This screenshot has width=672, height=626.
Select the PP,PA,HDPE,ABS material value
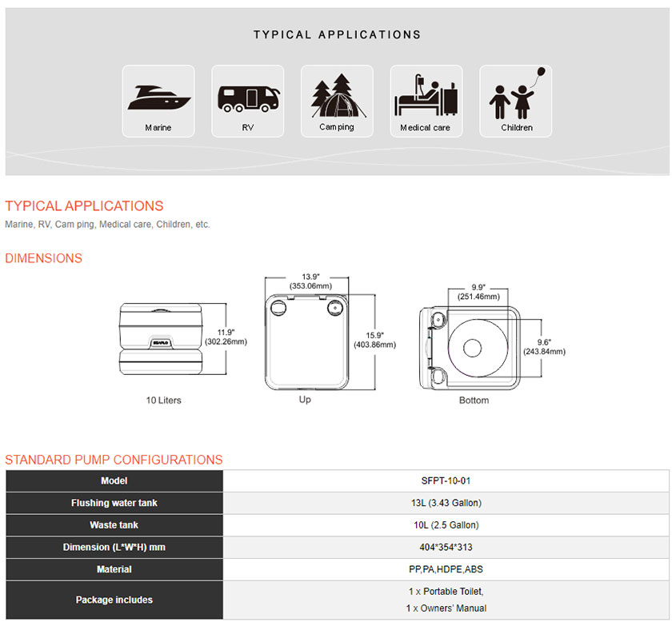tap(446, 569)
